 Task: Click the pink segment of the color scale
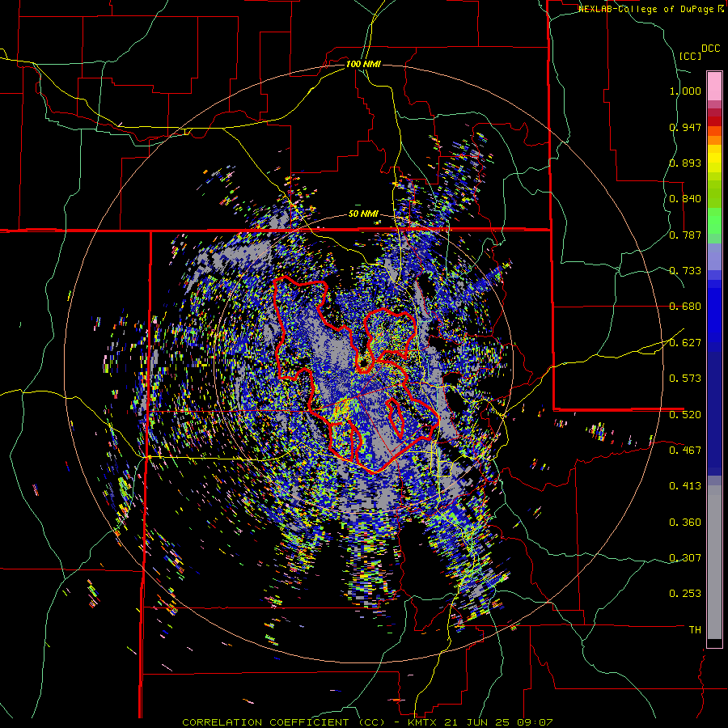(714, 87)
